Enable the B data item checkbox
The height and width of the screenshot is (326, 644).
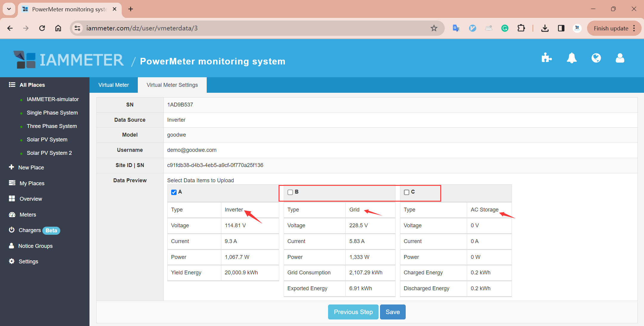coord(290,192)
